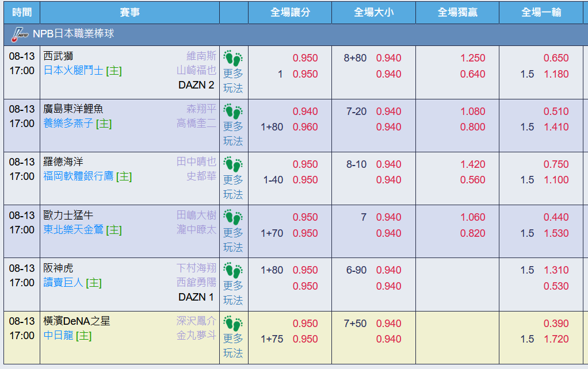Click 讀賣巨人 team name link
Viewport: 588px width, 369px height.
click(x=63, y=282)
